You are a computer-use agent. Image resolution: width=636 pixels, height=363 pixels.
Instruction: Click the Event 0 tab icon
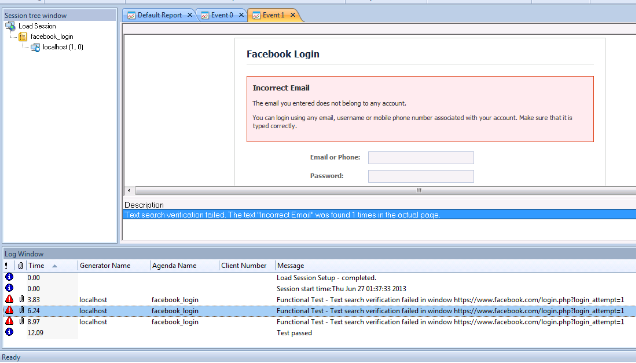[x=205, y=15]
